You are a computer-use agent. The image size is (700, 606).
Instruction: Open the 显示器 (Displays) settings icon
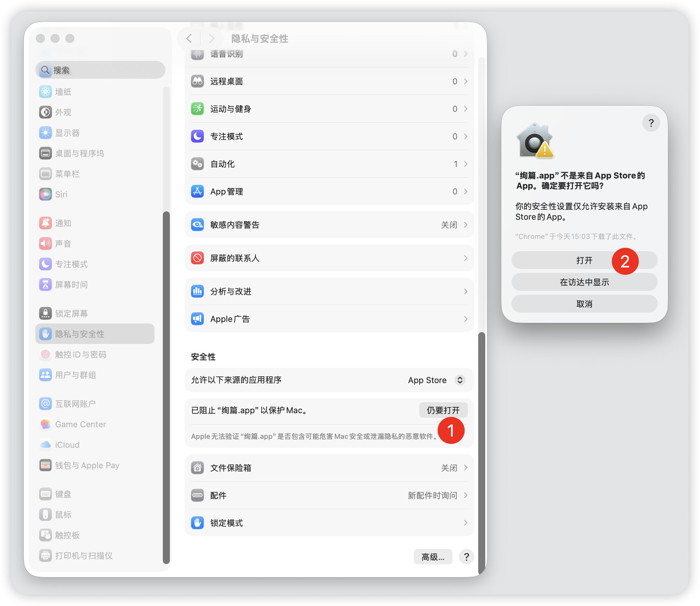coord(46,133)
